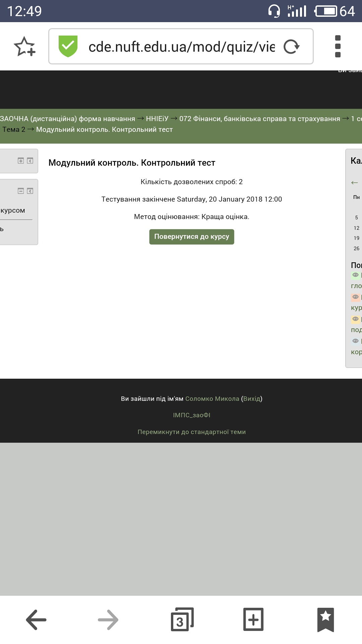362x644 pixels.
Task: Select the 'Тема 2' breadcrumb item
Action: point(14,129)
